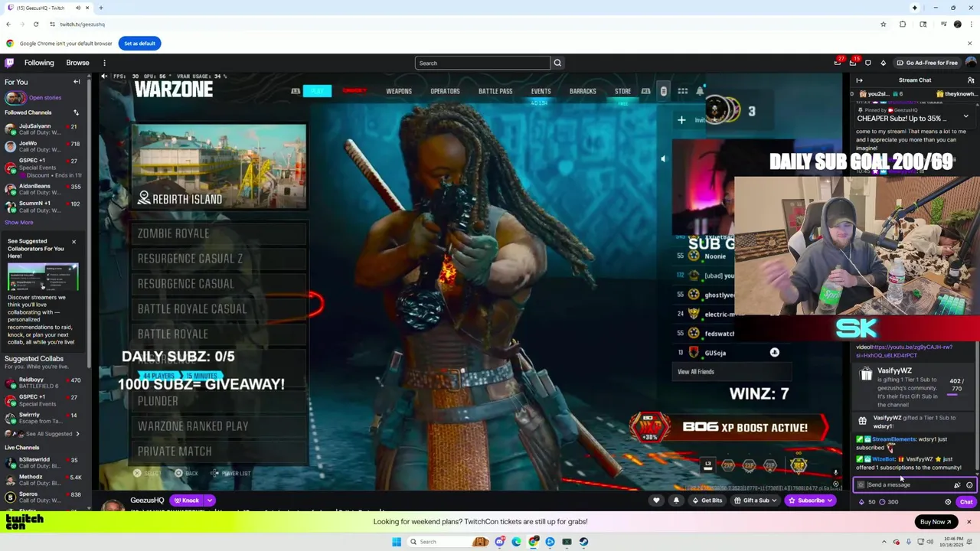Open Twitch home via the logo icon

9,63
